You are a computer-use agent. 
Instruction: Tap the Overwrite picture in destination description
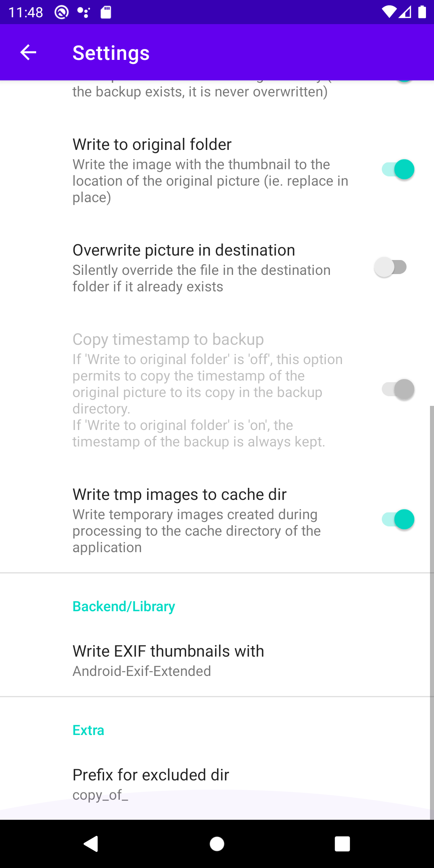(x=201, y=278)
